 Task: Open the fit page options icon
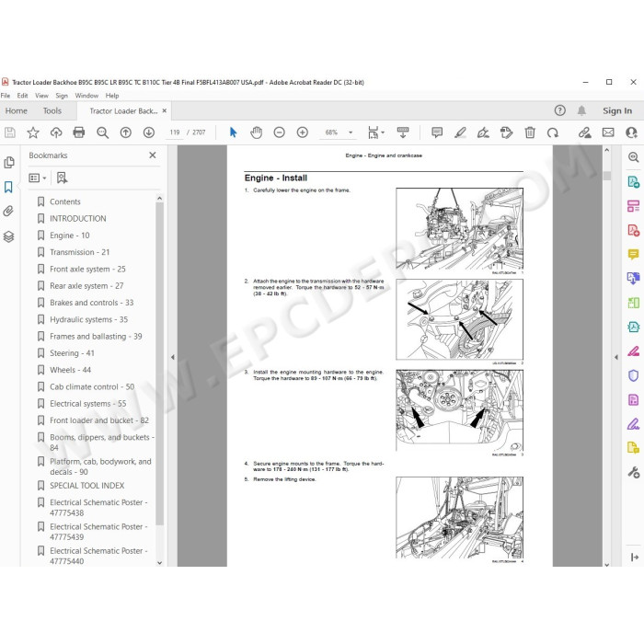pos(375,132)
